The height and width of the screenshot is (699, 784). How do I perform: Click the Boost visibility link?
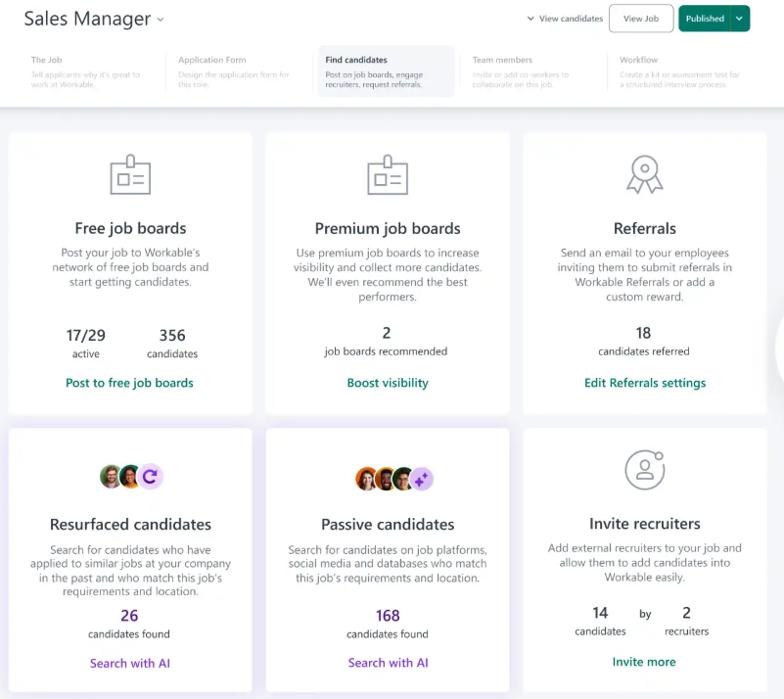(388, 383)
